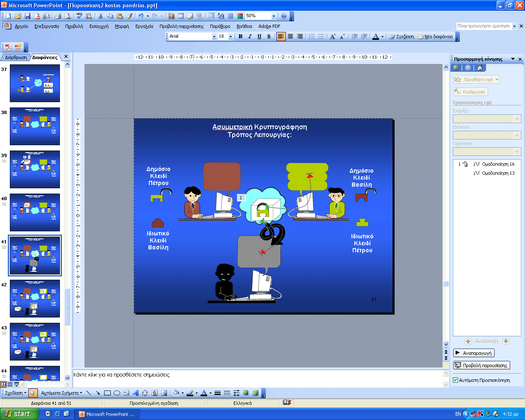Viewport: 525px width, 420px height.
Task: Open a file with the Open folder icon
Action: click(x=18, y=16)
